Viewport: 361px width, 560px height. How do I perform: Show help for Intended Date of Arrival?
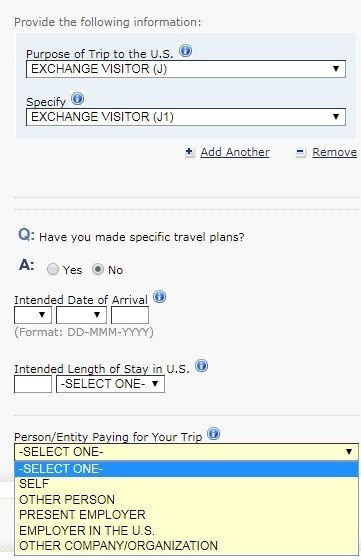coord(159,297)
